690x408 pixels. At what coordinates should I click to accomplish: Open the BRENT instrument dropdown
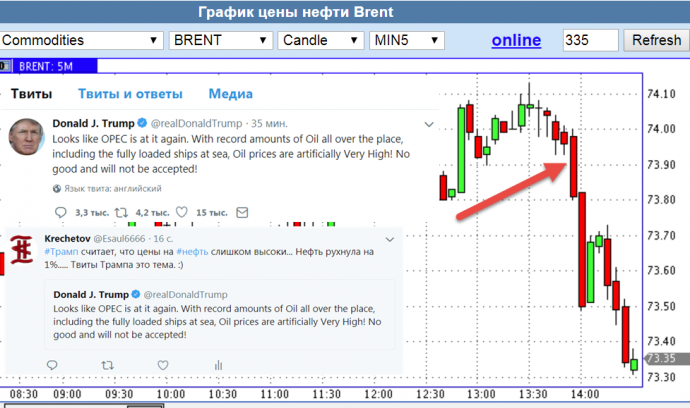(219, 41)
